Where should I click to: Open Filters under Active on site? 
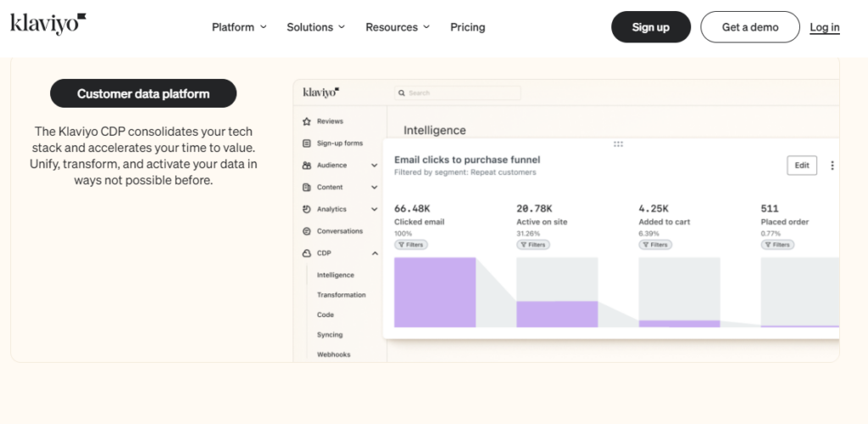[x=533, y=245]
